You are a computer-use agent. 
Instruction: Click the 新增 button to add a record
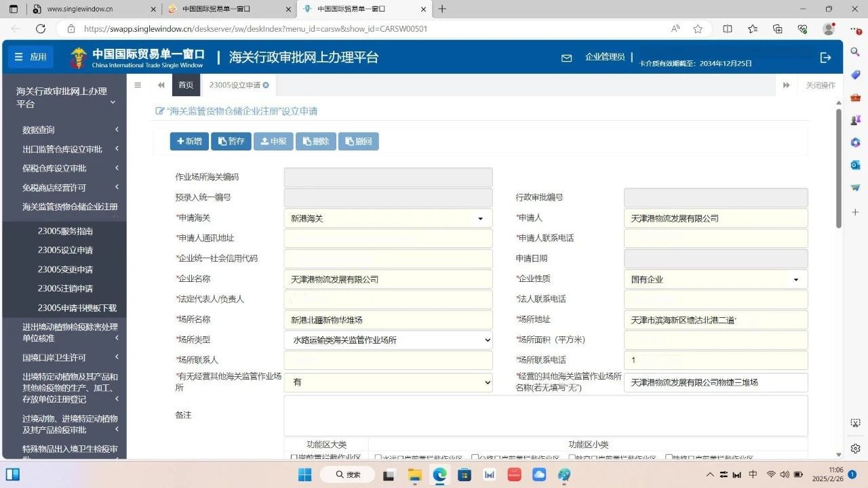click(x=189, y=141)
